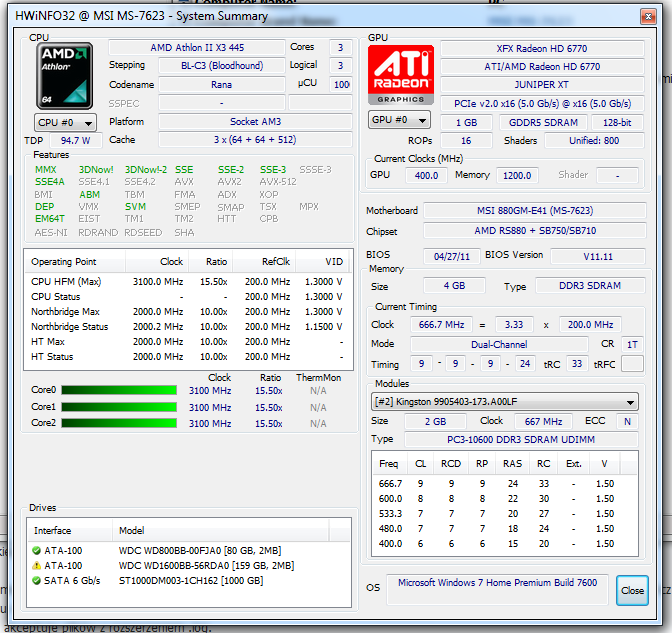Click the GPU clock value 400.0
The height and width of the screenshot is (633, 672).
tap(426, 175)
